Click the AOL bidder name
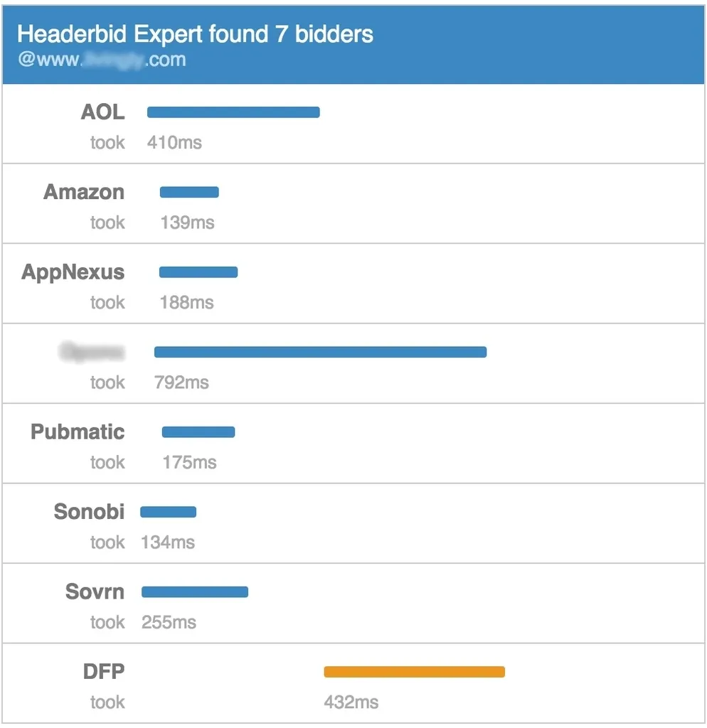This screenshot has height=728, width=707. tap(102, 112)
